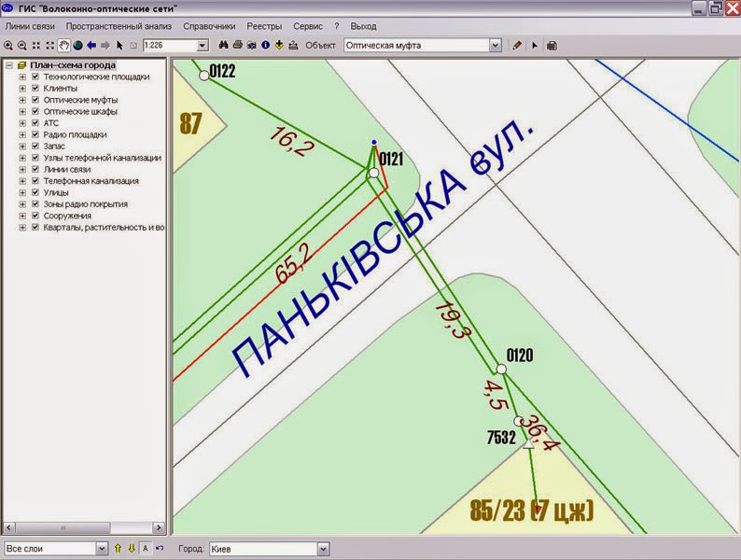
Task: Click the layer panel horizontal scrollbar thumb
Action: point(63,527)
